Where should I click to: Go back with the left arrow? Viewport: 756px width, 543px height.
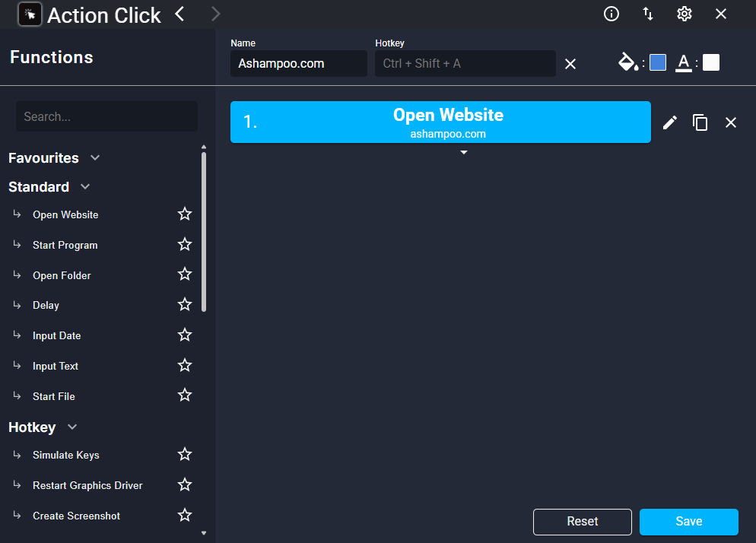click(179, 14)
